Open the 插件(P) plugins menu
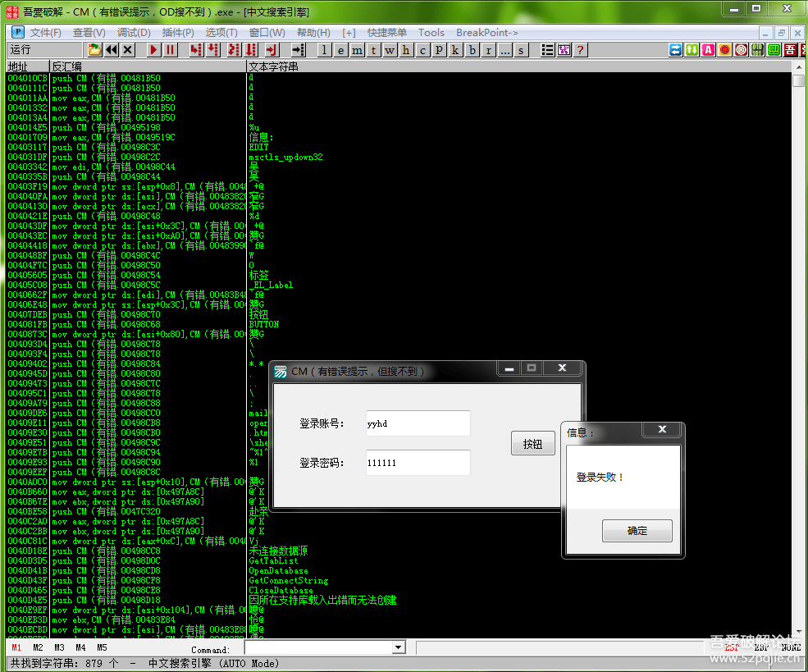This screenshot has height=672, width=808. point(178,33)
